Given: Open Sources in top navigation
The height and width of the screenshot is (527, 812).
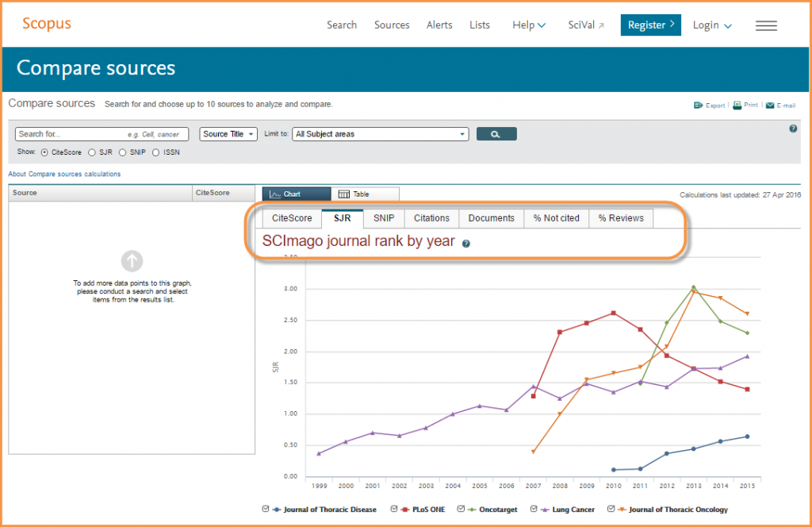Looking at the screenshot, I should [x=392, y=25].
